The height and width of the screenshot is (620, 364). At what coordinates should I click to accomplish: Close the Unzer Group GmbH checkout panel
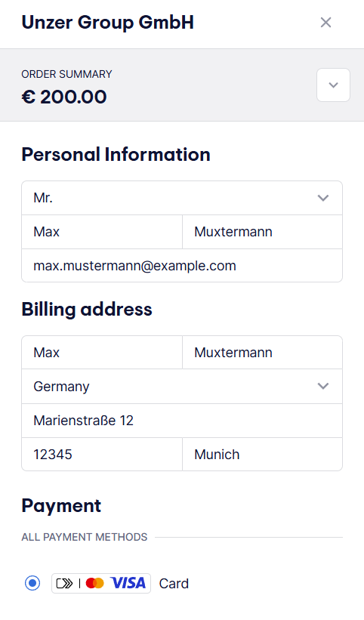coord(325,23)
